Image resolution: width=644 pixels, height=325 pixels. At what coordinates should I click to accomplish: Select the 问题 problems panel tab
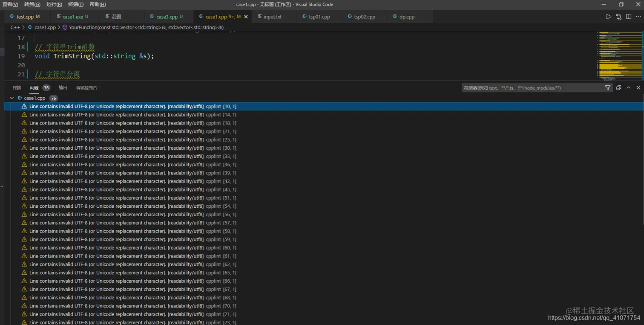(x=34, y=88)
